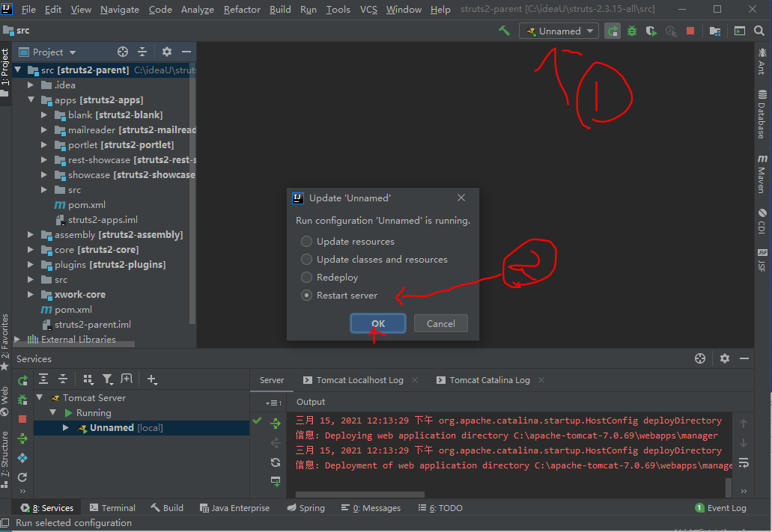The width and height of the screenshot is (772, 532).
Task: Open the Build tool window tab
Action: (x=168, y=508)
